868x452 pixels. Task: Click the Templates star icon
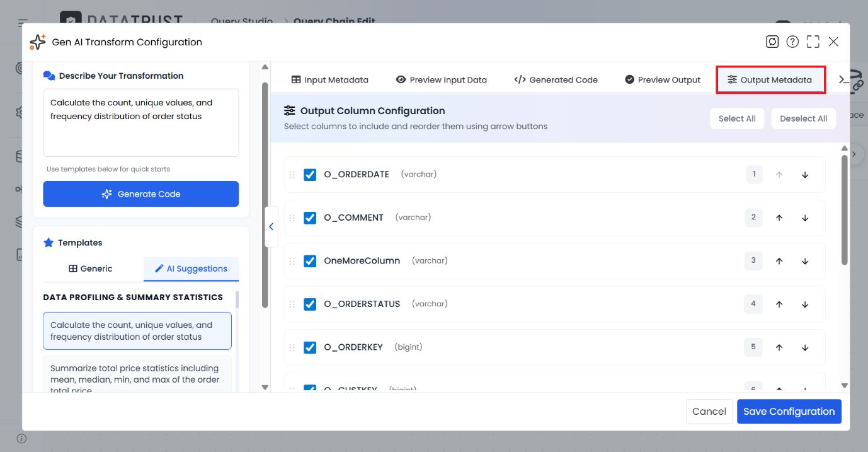tap(49, 243)
